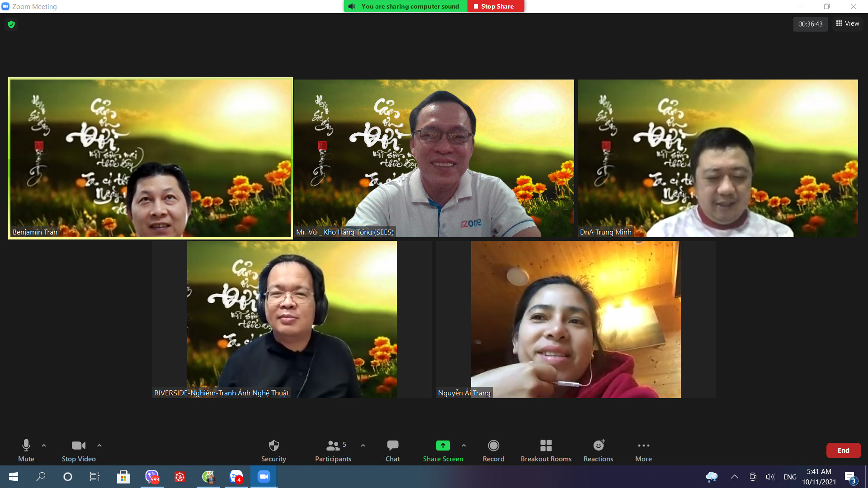Open Breakout Rooms
The width and height of the screenshot is (868, 488).
[x=546, y=450]
